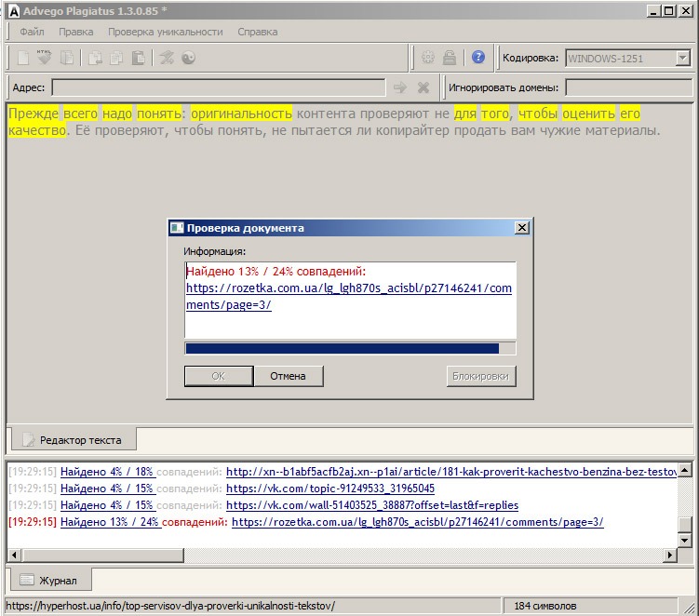Open help with the blue question icon

click(478, 57)
